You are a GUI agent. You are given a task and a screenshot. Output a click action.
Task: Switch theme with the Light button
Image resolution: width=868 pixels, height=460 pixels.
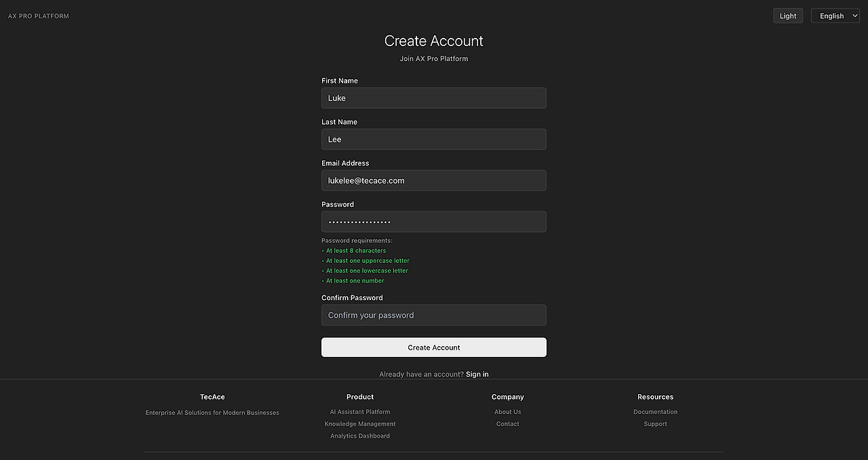point(788,16)
